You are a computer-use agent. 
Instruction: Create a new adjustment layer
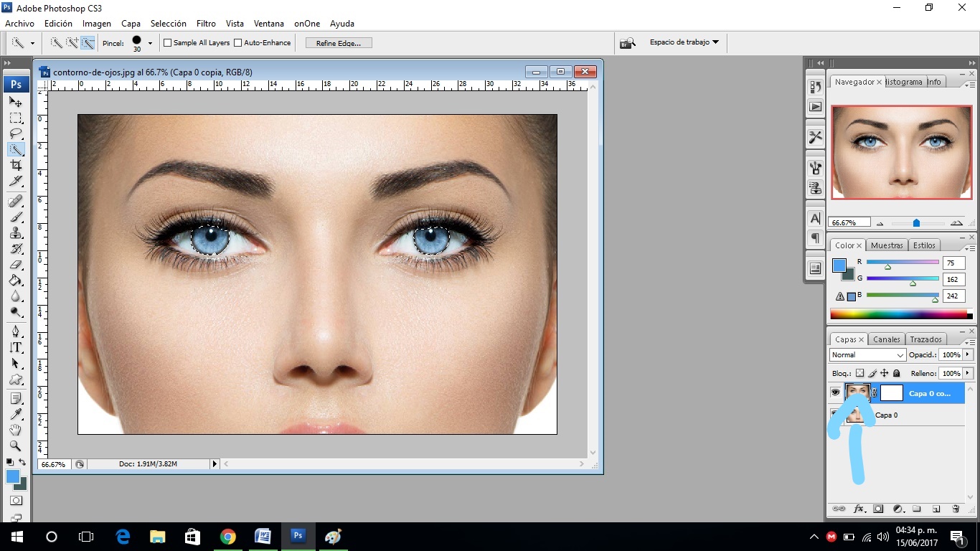[x=897, y=509]
